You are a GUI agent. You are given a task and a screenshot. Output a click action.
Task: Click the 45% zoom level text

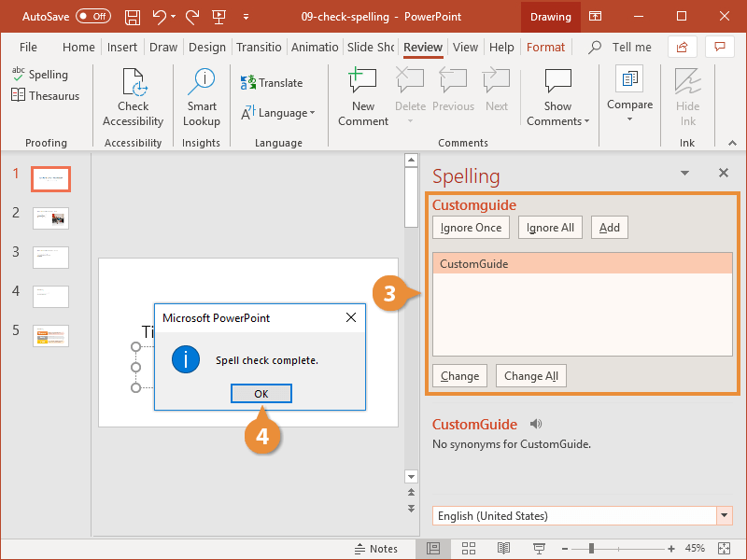tap(695, 548)
